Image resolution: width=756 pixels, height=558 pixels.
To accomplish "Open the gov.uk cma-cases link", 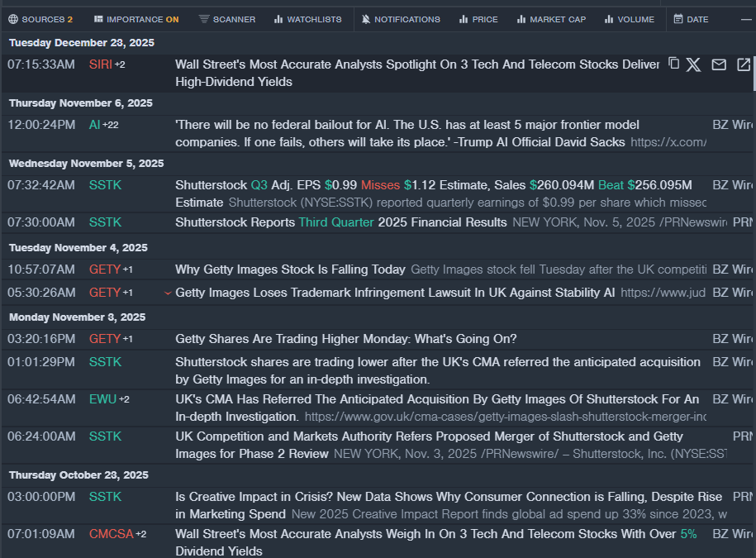I will [x=506, y=417].
